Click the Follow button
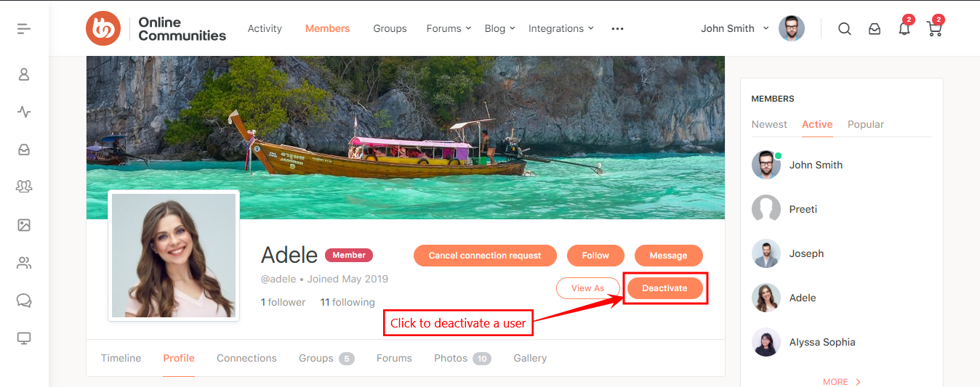Image resolution: width=980 pixels, height=387 pixels. (x=595, y=256)
